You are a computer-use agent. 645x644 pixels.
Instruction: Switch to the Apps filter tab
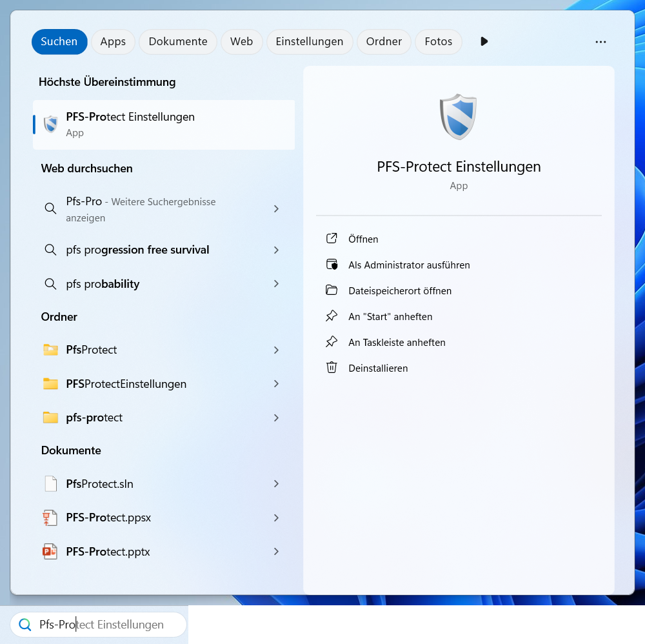coord(113,41)
